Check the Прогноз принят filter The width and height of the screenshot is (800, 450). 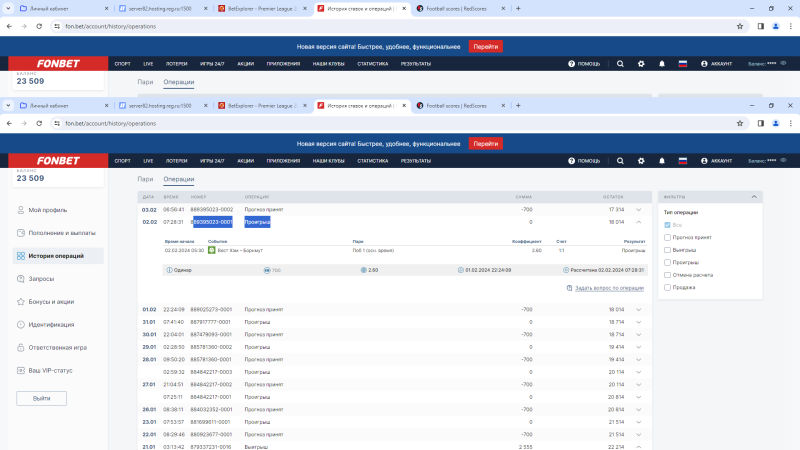[x=668, y=237]
